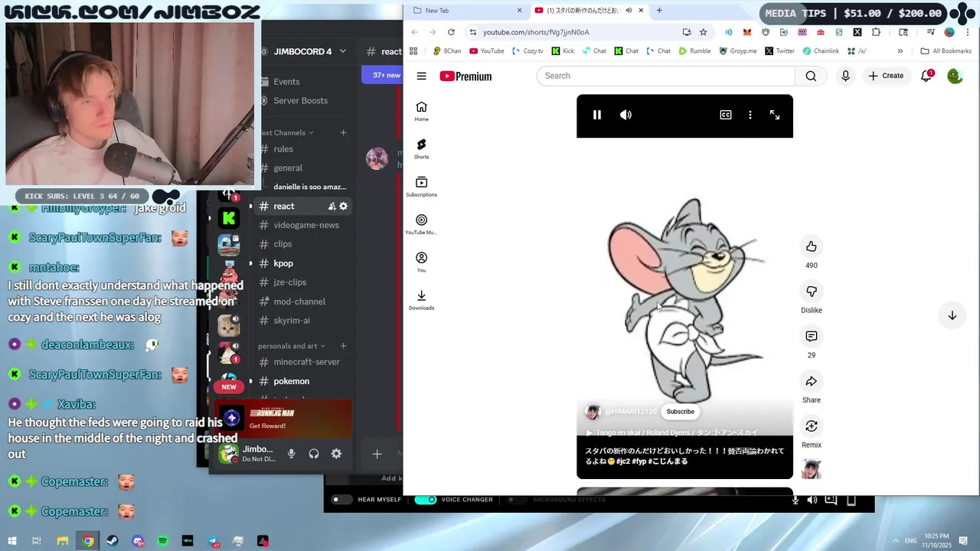Open You page in sidebar

(x=421, y=262)
